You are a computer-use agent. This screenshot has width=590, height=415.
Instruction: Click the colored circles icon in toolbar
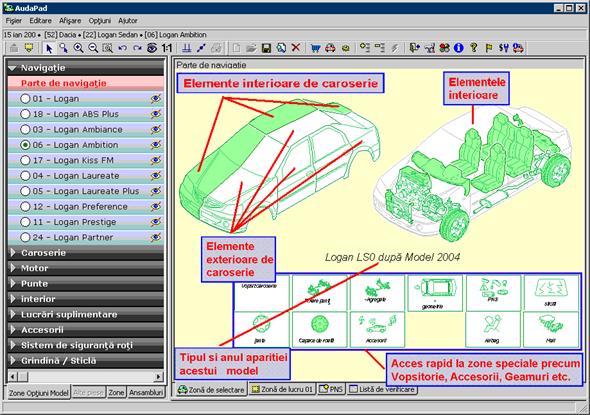click(x=444, y=48)
